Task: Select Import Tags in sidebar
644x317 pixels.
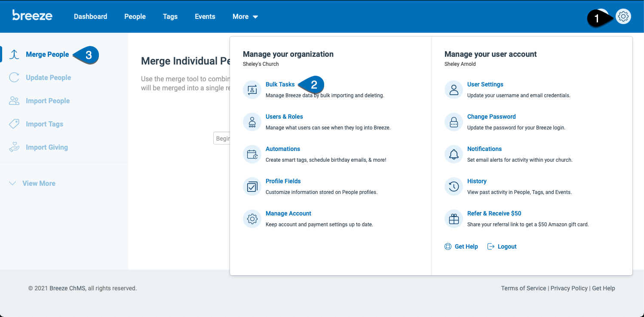Action: coord(44,124)
